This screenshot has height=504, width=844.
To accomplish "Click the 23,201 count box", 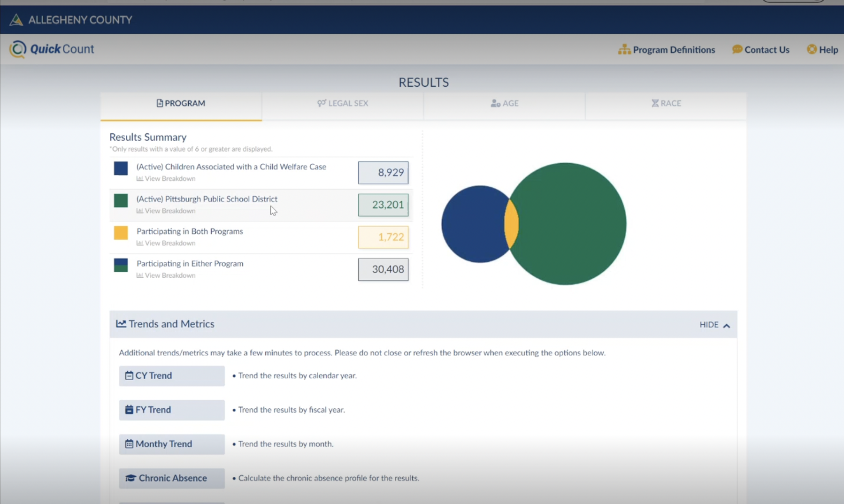I will coord(383,205).
